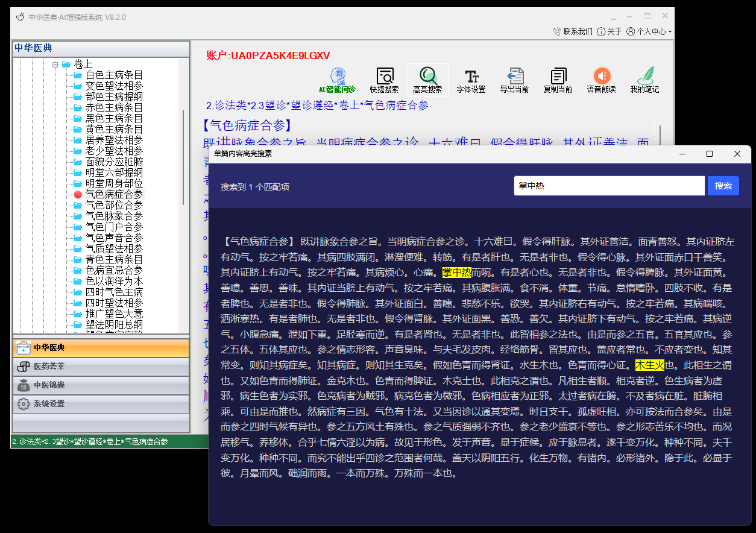Viewport: 756px width, 533px height.
Task: Select 气色脉象合参 in the tree
Action: click(x=114, y=216)
